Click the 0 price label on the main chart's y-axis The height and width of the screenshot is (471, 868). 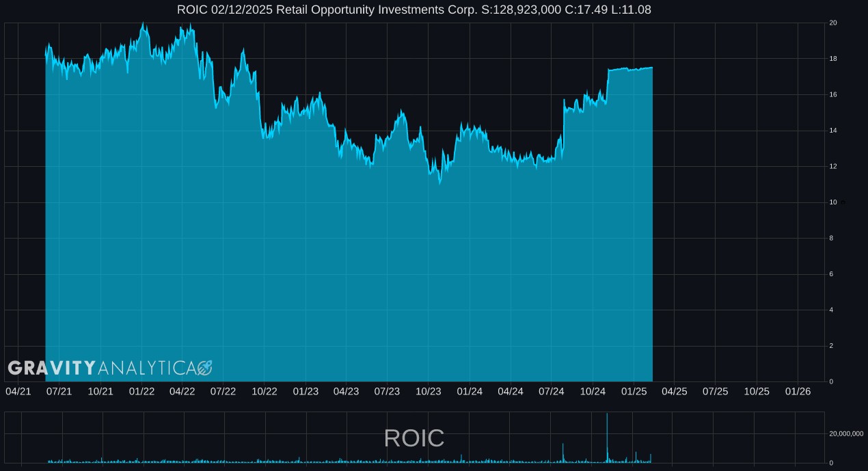pos(831,381)
